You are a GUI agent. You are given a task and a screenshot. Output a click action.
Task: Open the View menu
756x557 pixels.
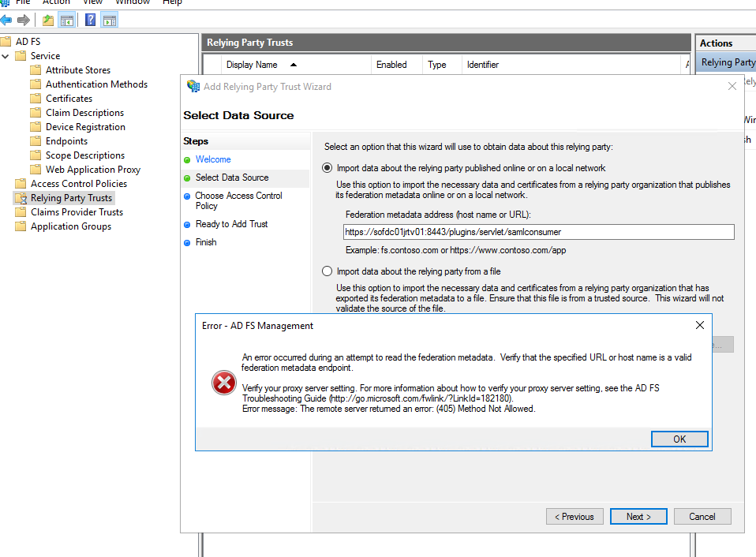(x=92, y=2)
